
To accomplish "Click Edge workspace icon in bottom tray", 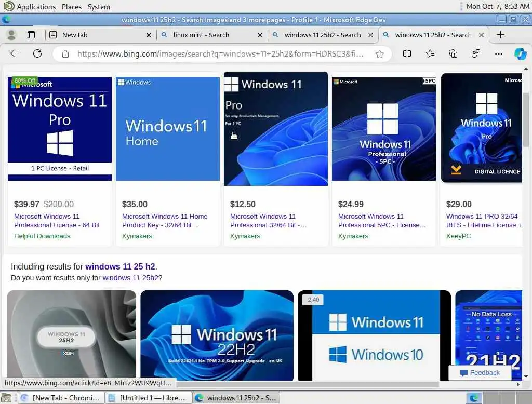I will pyautogui.click(x=474, y=398).
